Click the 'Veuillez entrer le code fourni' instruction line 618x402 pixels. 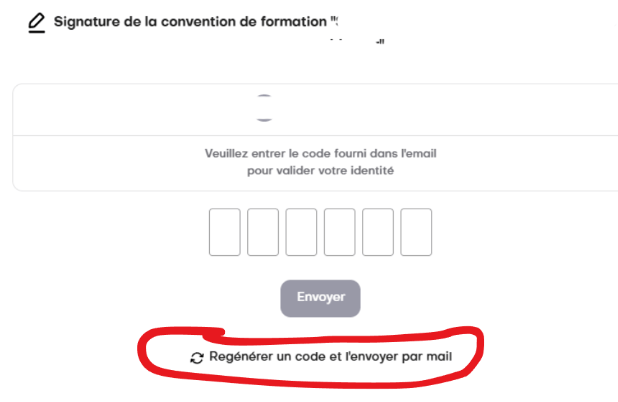320,153
